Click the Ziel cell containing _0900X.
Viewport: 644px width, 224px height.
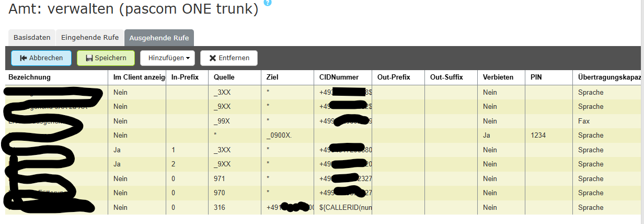point(279,135)
